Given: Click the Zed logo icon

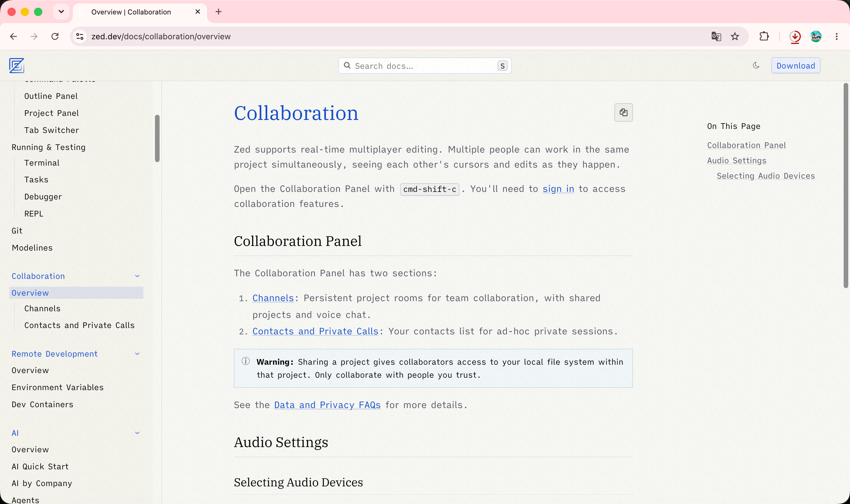Looking at the screenshot, I should 17,66.
